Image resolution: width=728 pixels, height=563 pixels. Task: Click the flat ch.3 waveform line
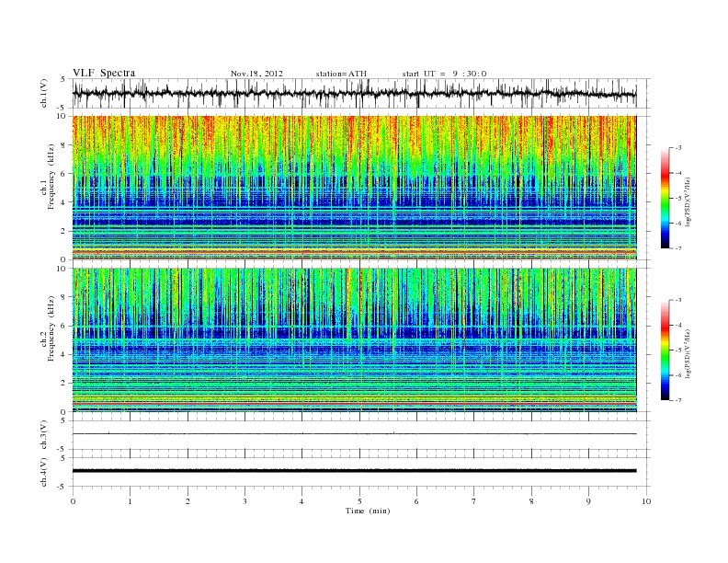pyautogui.click(x=354, y=434)
